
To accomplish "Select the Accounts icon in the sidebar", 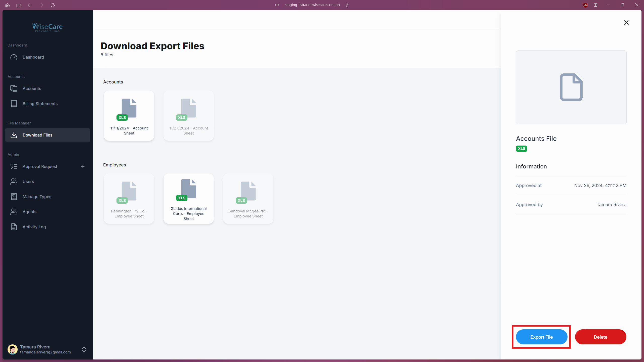I will click(x=14, y=88).
